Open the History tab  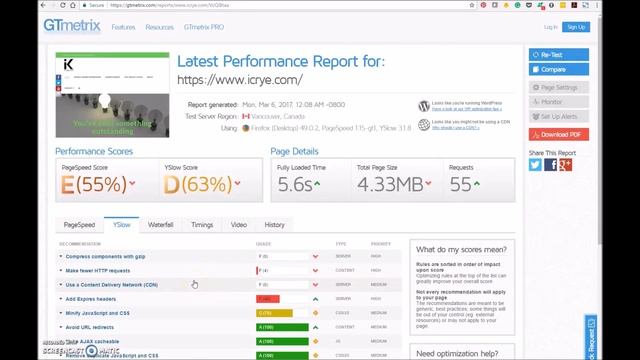pyautogui.click(x=274, y=225)
